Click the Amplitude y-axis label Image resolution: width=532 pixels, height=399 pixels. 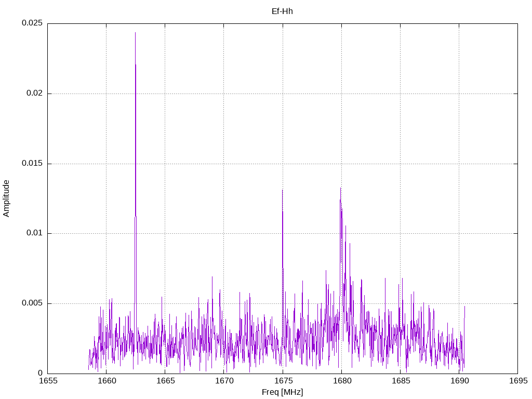pos(6,198)
